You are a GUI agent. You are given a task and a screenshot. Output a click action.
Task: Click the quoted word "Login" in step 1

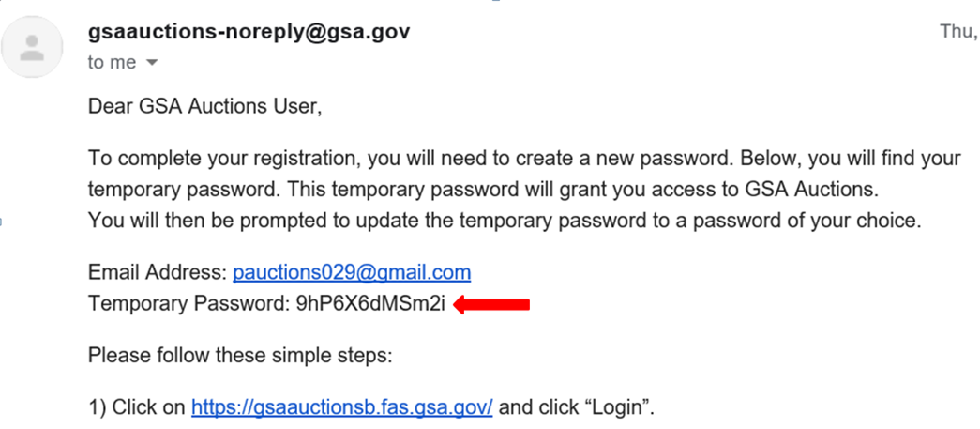coord(625,407)
